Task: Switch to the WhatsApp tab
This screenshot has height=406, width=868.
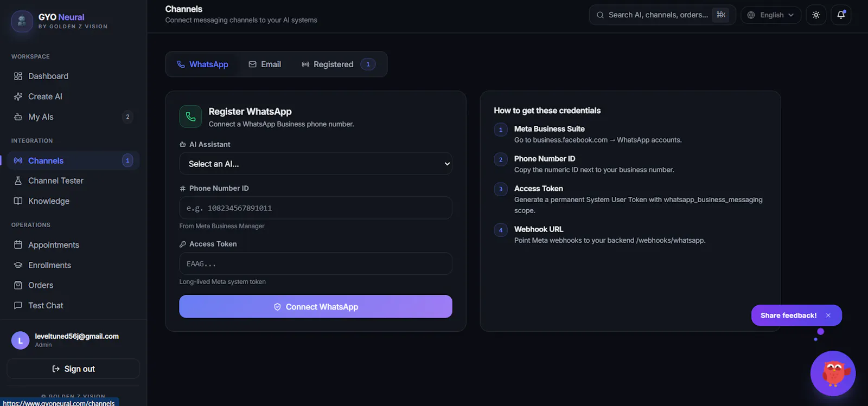Action: (202, 65)
